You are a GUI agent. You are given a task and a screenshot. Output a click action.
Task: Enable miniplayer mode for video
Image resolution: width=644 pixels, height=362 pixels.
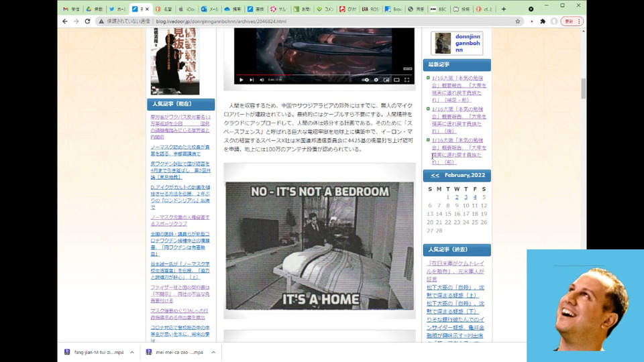[x=386, y=80]
